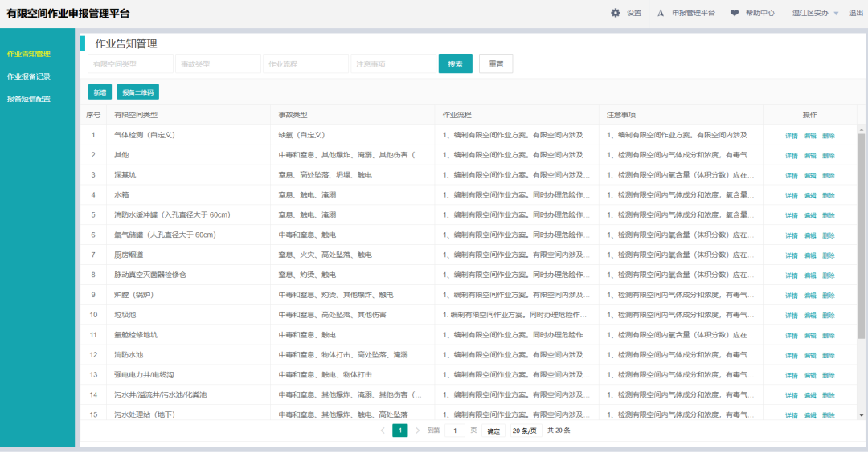Click 详情 for 深基坑 row

tap(791, 175)
